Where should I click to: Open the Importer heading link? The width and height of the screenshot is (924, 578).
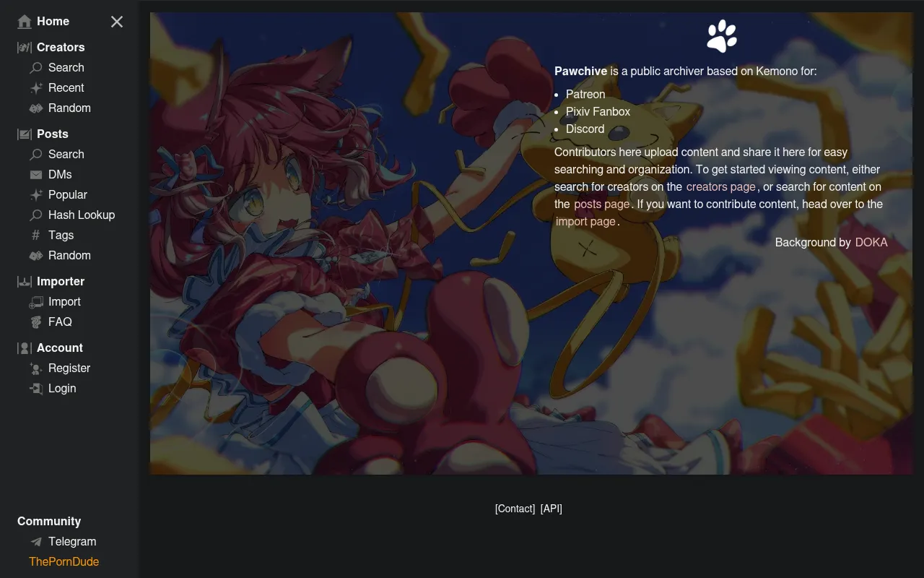click(61, 282)
